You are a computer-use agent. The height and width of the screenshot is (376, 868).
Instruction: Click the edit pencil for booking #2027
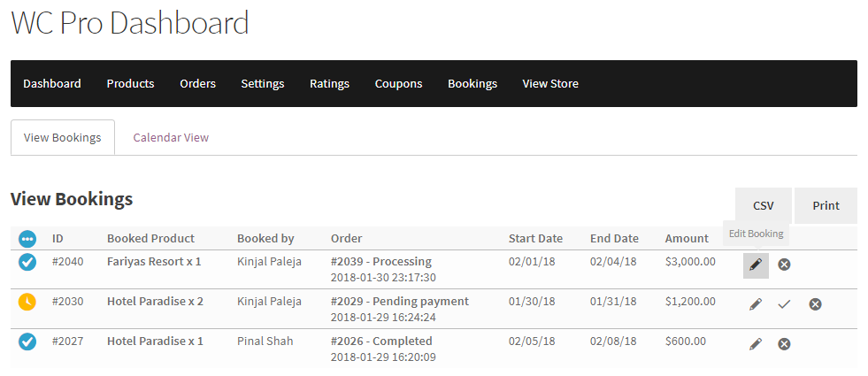coord(756,344)
